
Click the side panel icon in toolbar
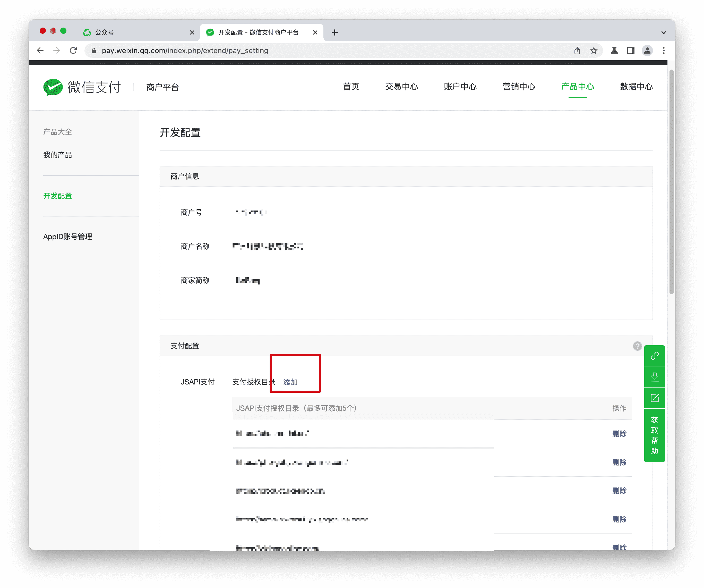pyautogui.click(x=630, y=51)
